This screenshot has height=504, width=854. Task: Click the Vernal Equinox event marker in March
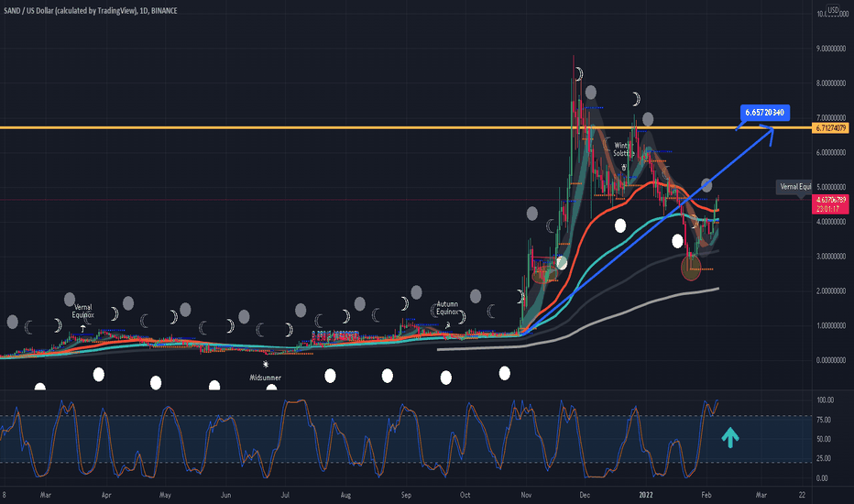pos(82,329)
